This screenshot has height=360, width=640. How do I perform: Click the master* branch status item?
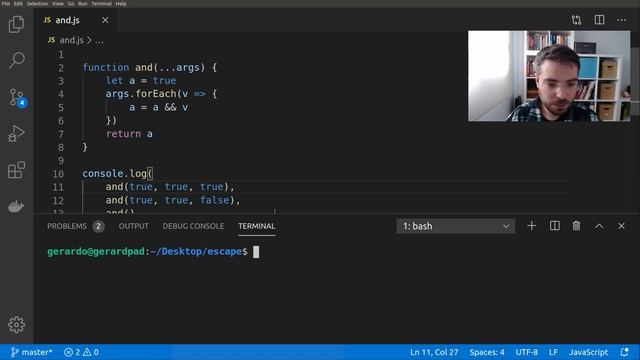(31, 352)
